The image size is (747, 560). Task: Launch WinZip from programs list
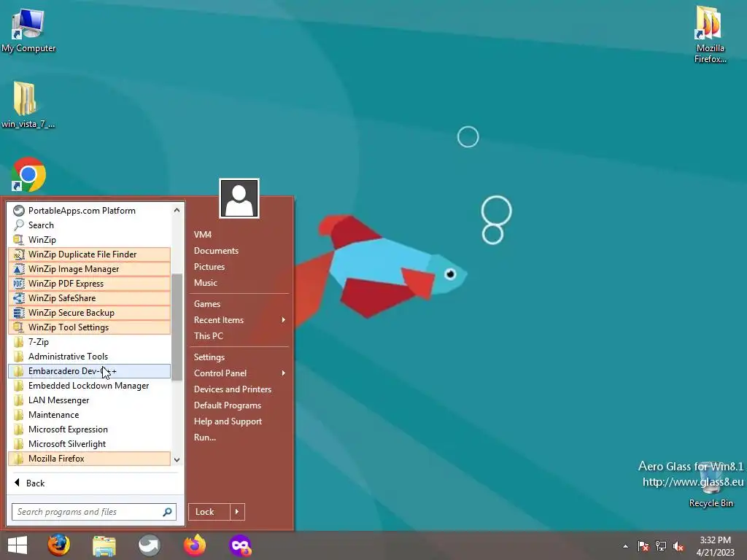point(90,239)
